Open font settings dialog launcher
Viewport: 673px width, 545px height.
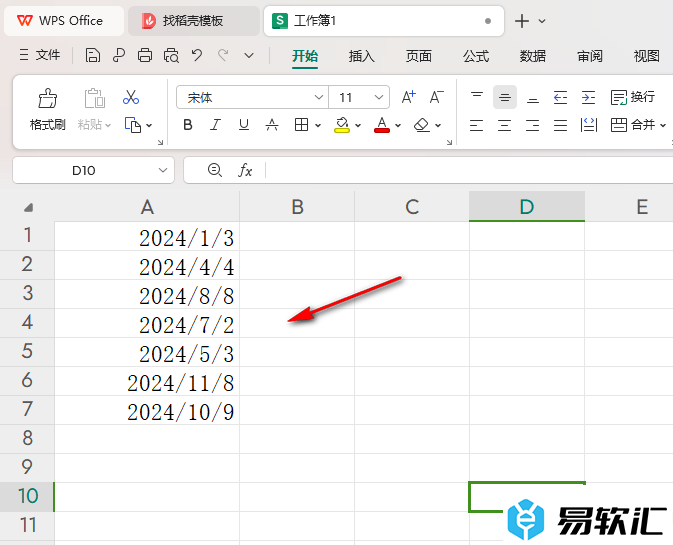tap(449, 142)
